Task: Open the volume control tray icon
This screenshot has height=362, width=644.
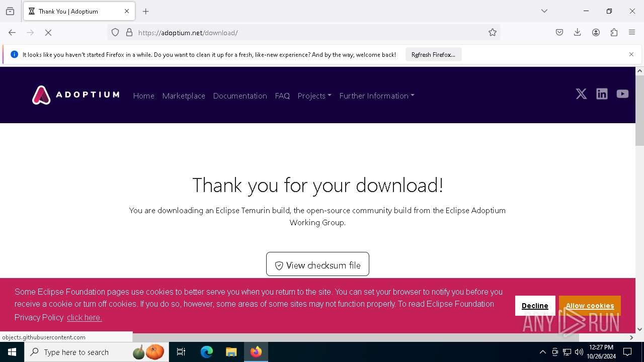Action: [x=579, y=352]
